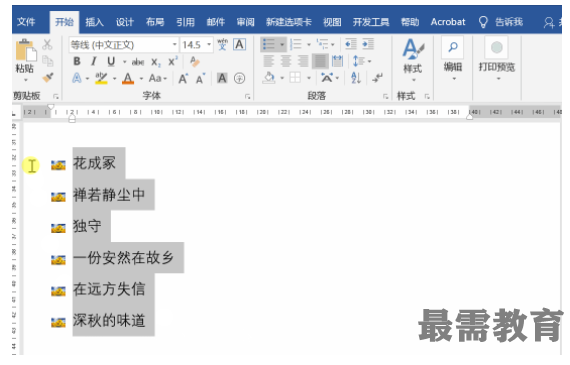
Task: Click the Asian Layout icon
Action: (x=326, y=78)
